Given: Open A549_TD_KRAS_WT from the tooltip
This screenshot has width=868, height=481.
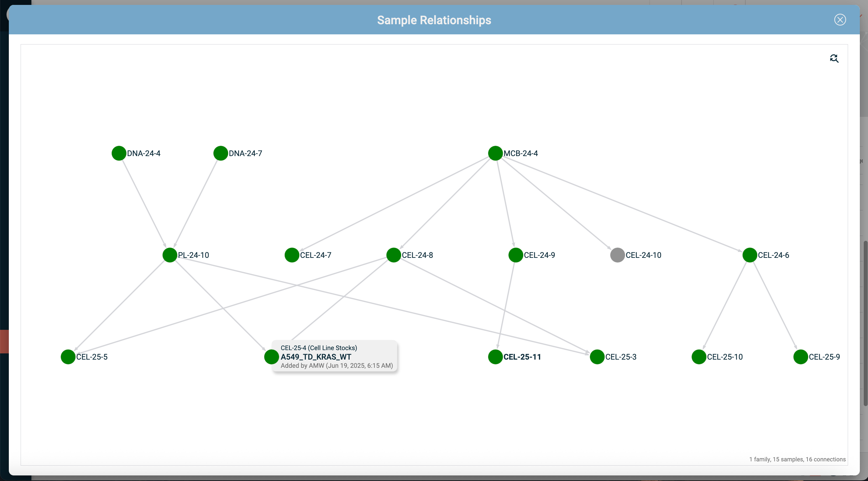Looking at the screenshot, I should pos(316,357).
